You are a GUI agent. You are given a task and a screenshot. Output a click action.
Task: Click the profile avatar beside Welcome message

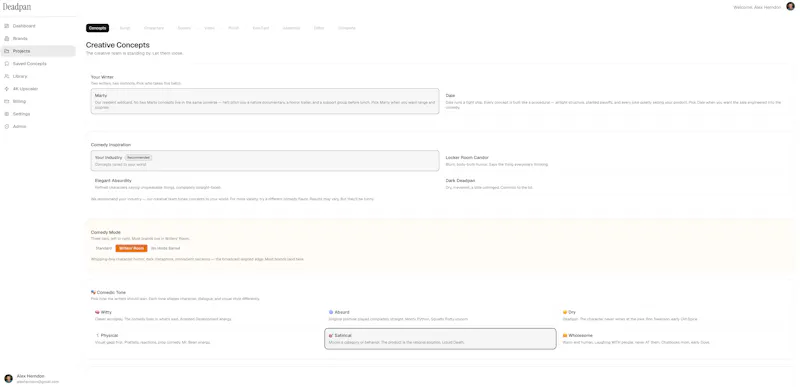coord(790,7)
